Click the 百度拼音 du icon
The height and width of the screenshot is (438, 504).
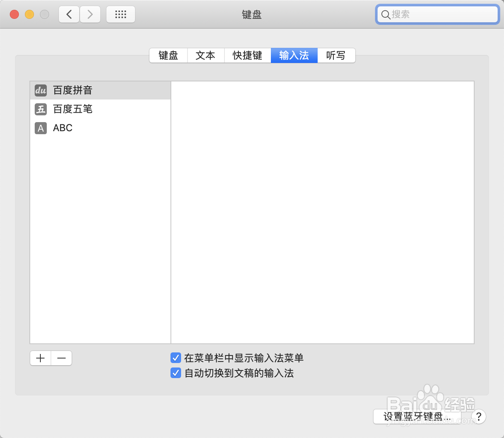(x=41, y=90)
